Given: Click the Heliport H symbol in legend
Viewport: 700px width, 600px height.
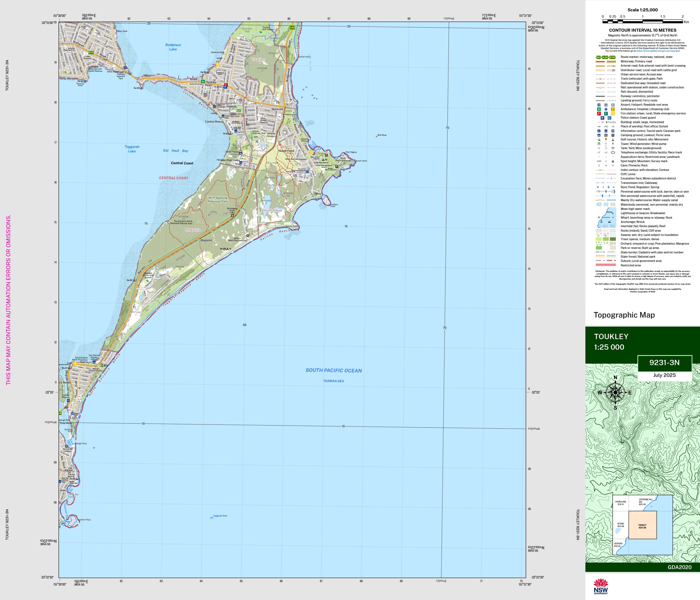Looking at the screenshot, I should pos(606,105).
